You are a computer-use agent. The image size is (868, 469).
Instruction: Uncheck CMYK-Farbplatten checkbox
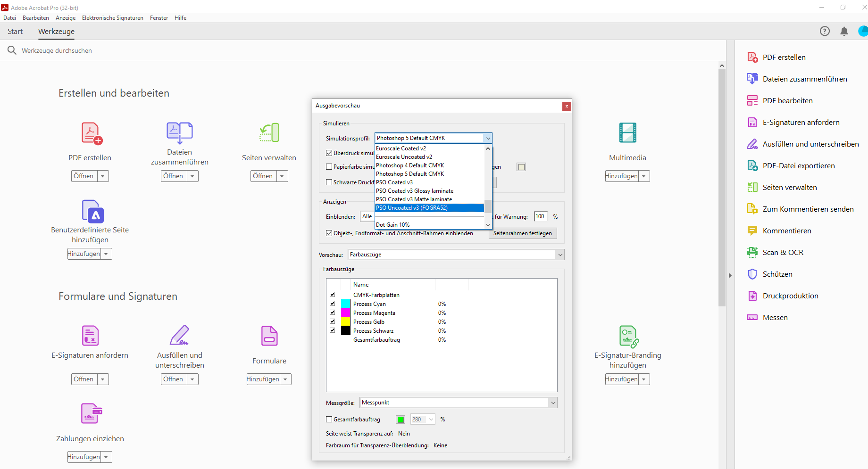[x=333, y=295]
